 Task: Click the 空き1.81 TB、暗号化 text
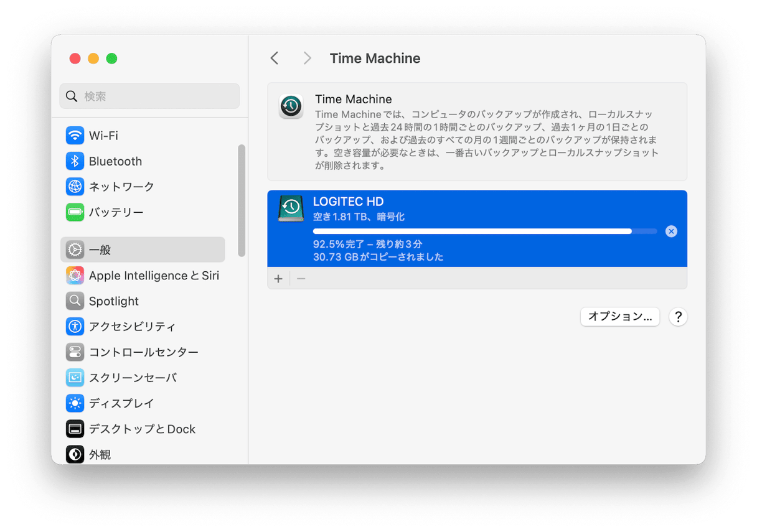click(359, 217)
